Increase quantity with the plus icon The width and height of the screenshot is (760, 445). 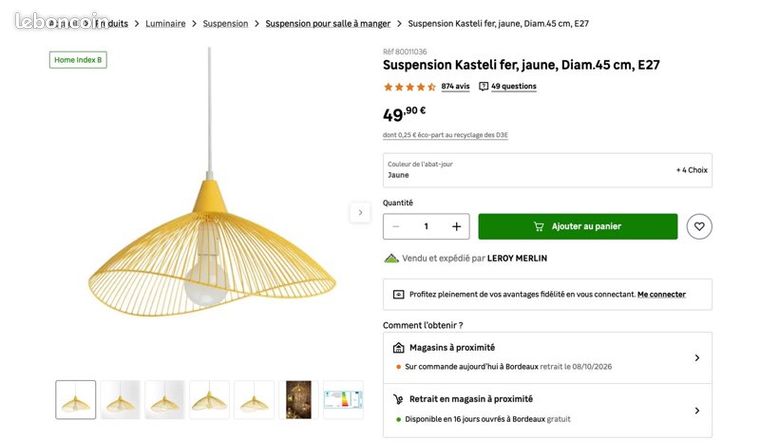(x=456, y=226)
